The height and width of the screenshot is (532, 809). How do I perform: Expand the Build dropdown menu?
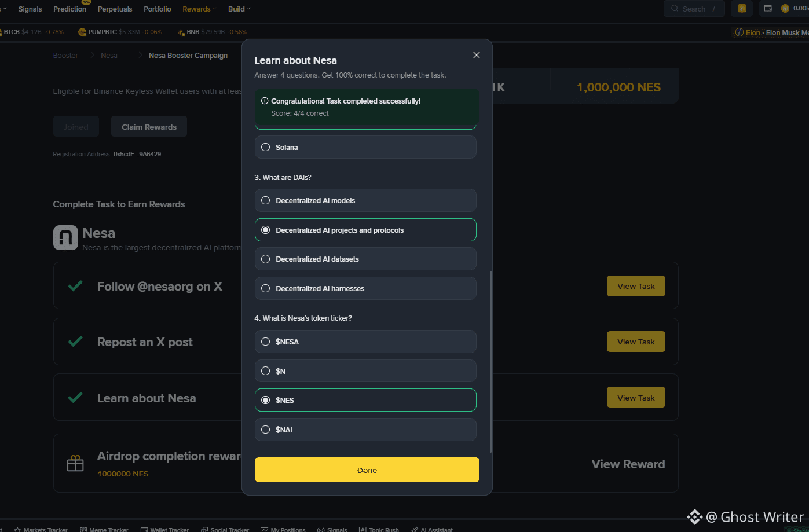click(239, 9)
